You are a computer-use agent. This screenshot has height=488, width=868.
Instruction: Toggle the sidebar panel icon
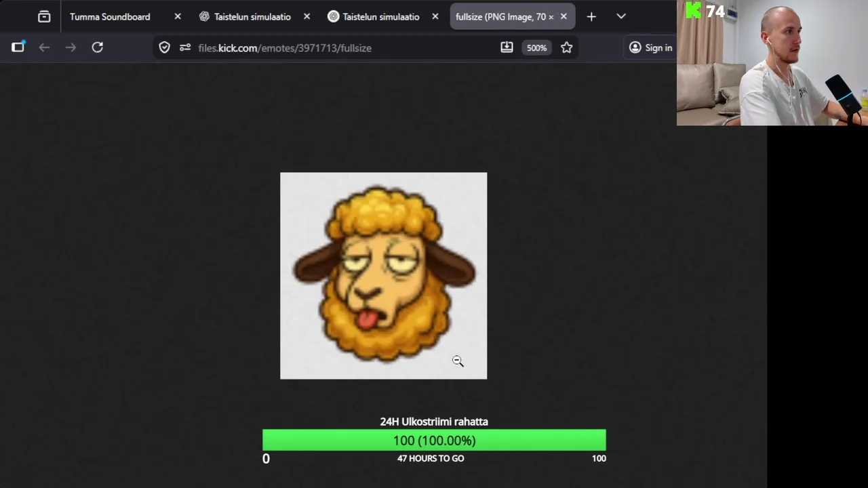click(x=18, y=47)
